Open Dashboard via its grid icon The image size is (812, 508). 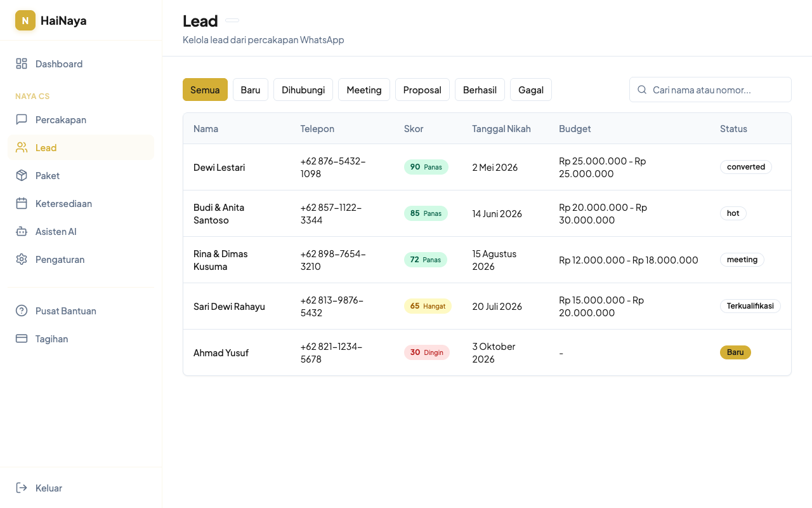pos(22,63)
